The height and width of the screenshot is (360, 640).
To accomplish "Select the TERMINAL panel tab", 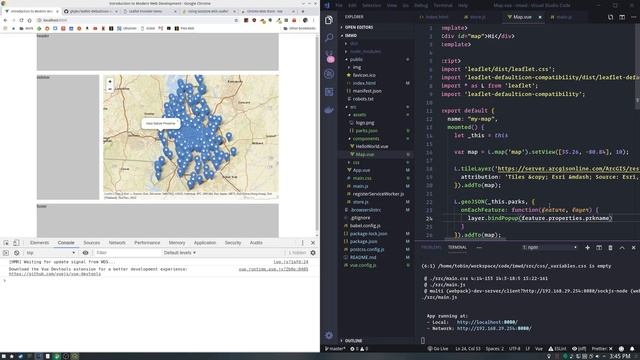I will click(x=457, y=247).
